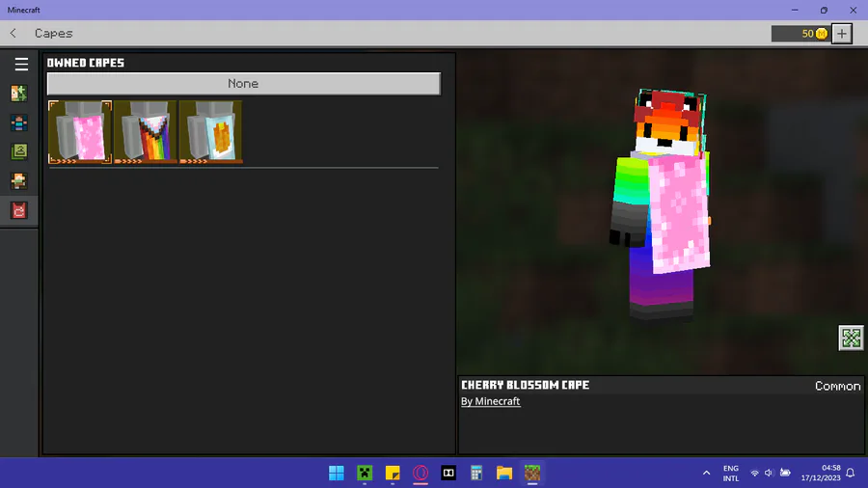Choose the light blue flame cape thumbnail

[211, 132]
